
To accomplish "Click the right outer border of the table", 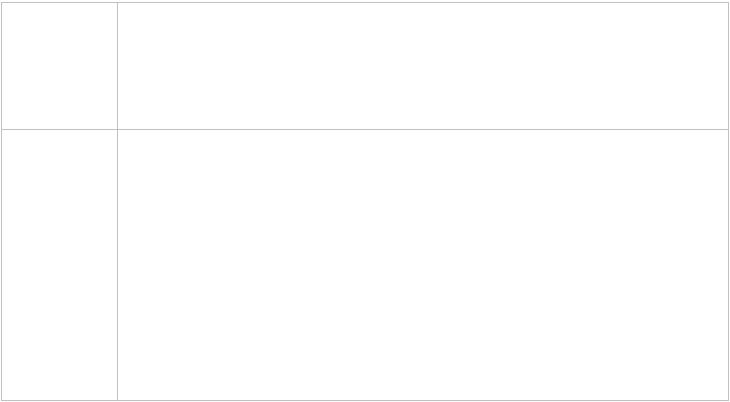I will (728, 201).
